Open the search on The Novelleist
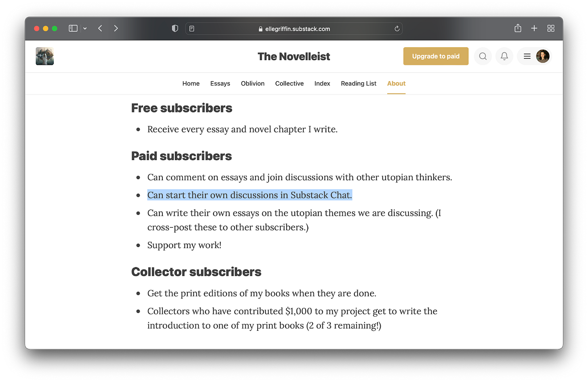The height and width of the screenshot is (382, 588). point(483,56)
